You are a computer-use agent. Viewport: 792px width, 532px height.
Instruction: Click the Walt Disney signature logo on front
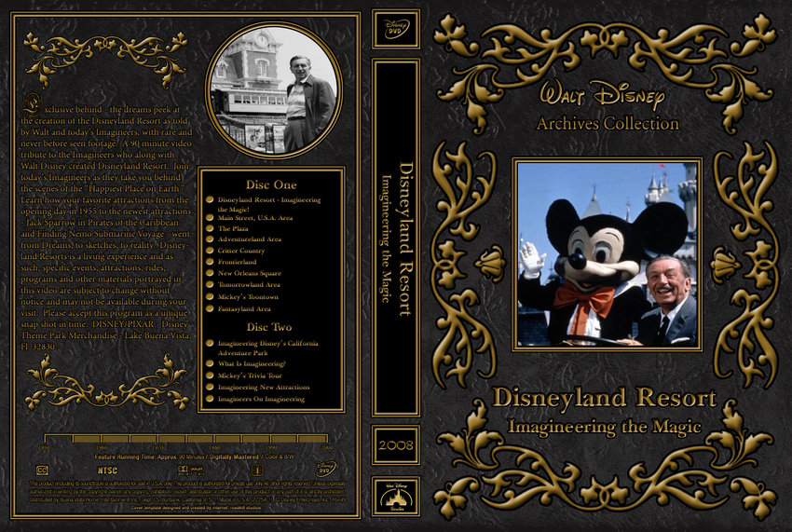pyautogui.click(x=603, y=95)
